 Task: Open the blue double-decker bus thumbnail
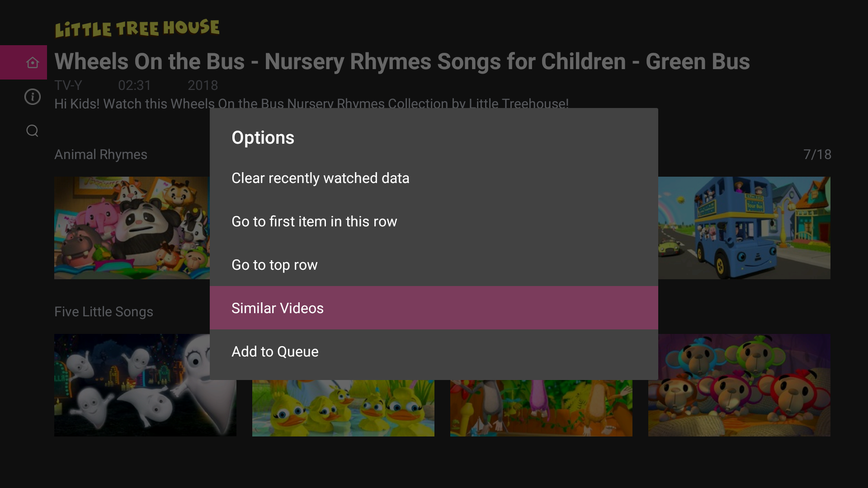[x=744, y=228]
